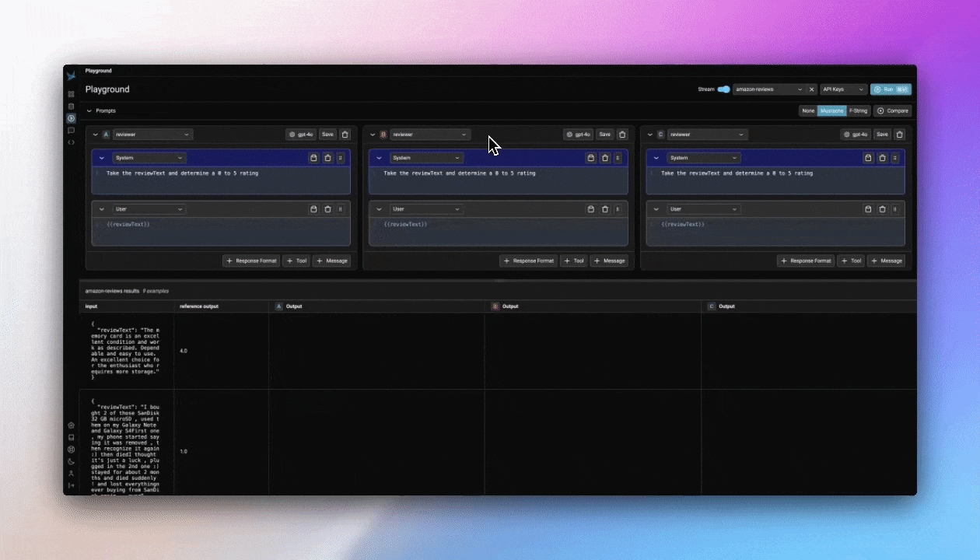The width and height of the screenshot is (980, 560).
Task: Clear the amazon-reviews dataset with the X icon
Action: click(811, 89)
